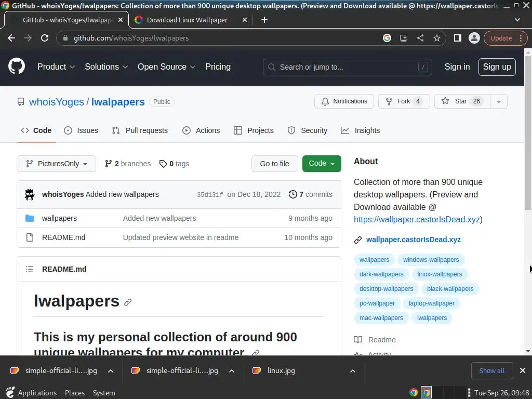Click the install app icon in address bar
Image resolution: width=532 pixels, height=399 pixels.
point(403,38)
